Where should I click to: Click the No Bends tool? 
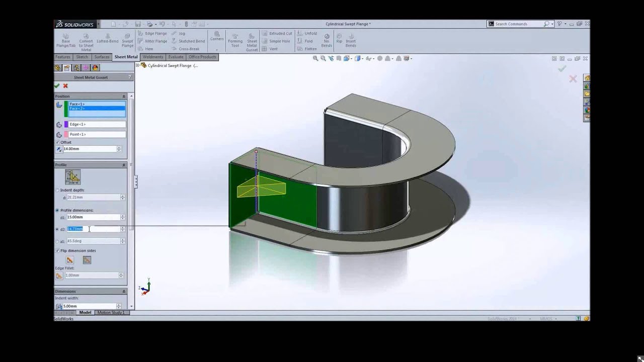(x=327, y=40)
